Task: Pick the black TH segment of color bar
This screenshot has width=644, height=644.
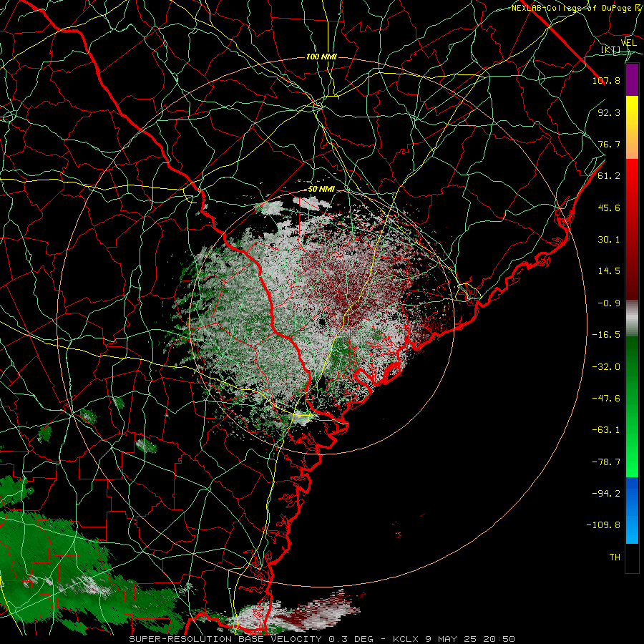Action: (x=632, y=558)
